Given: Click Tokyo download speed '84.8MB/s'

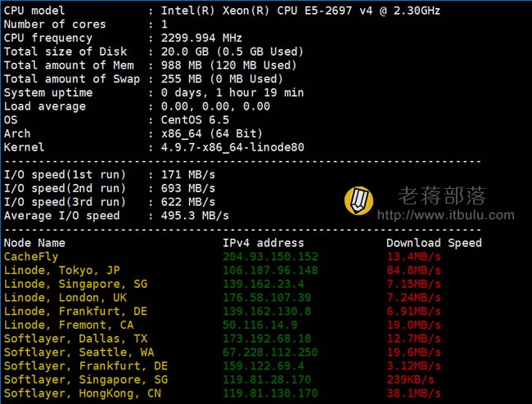Looking at the screenshot, I should pyautogui.click(x=413, y=270).
